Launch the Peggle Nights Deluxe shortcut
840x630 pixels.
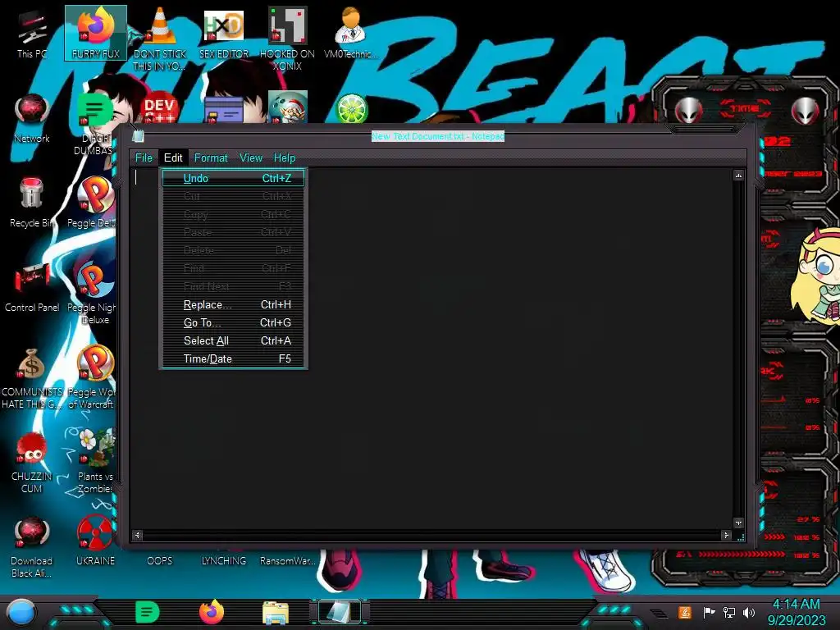(x=94, y=293)
